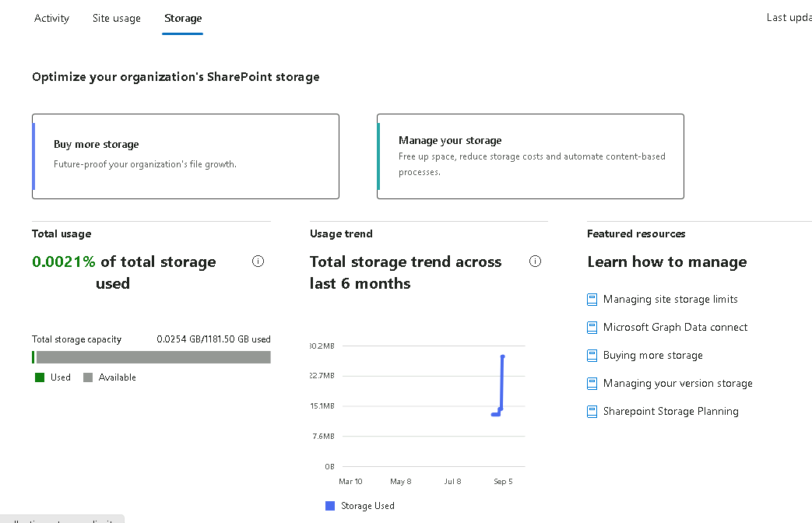This screenshot has width=812, height=523.
Task: Open Microsoft Graph Data connect link
Action: pyautogui.click(x=675, y=327)
